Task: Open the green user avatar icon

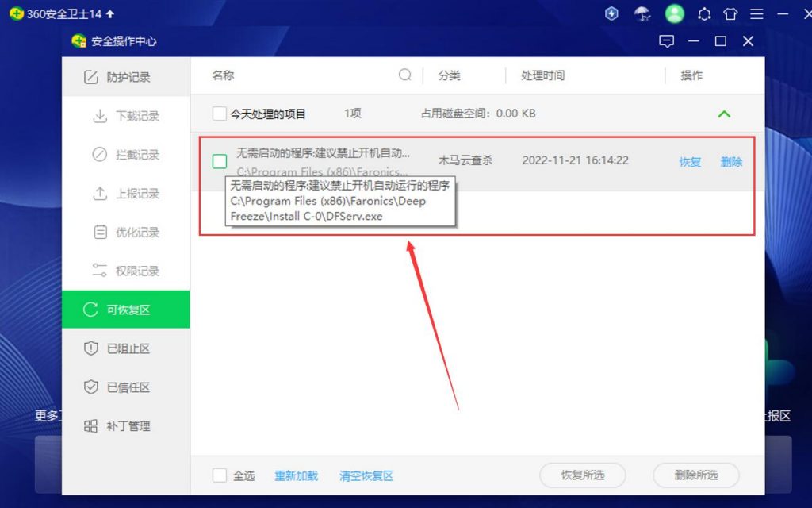Action: pos(674,13)
